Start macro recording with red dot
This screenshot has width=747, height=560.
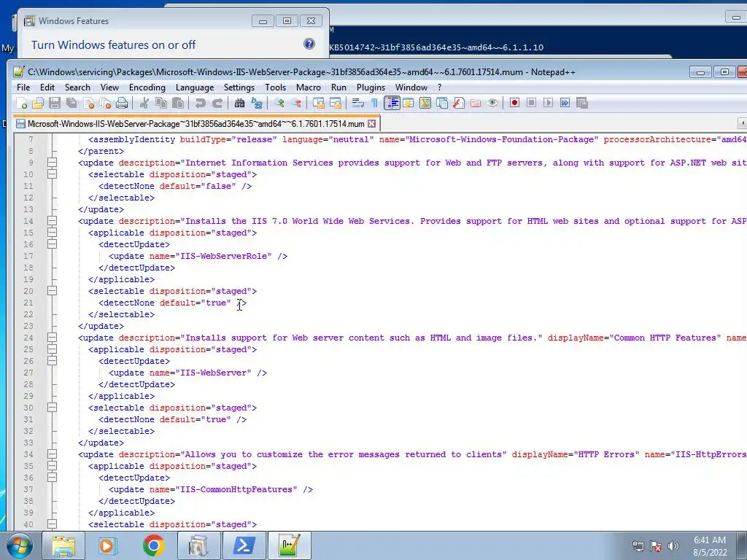pyautogui.click(x=514, y=104)
